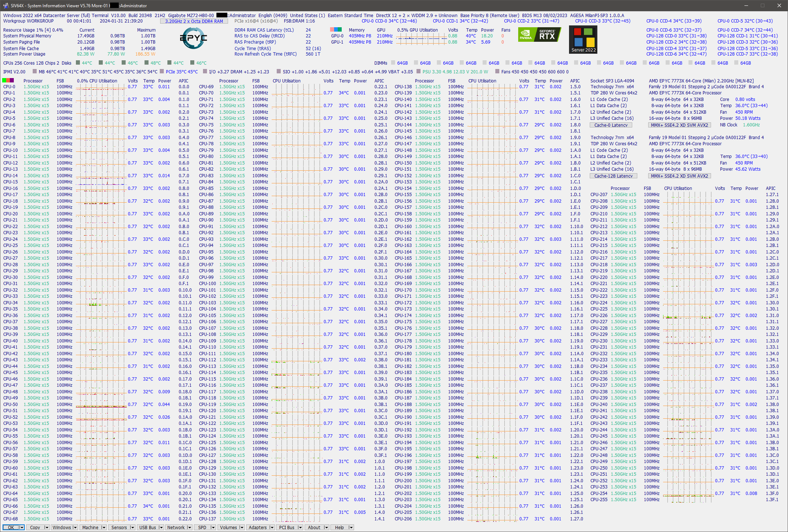Click the Cache-0 Latency button

pyautogui.click(x=611, y=125)
